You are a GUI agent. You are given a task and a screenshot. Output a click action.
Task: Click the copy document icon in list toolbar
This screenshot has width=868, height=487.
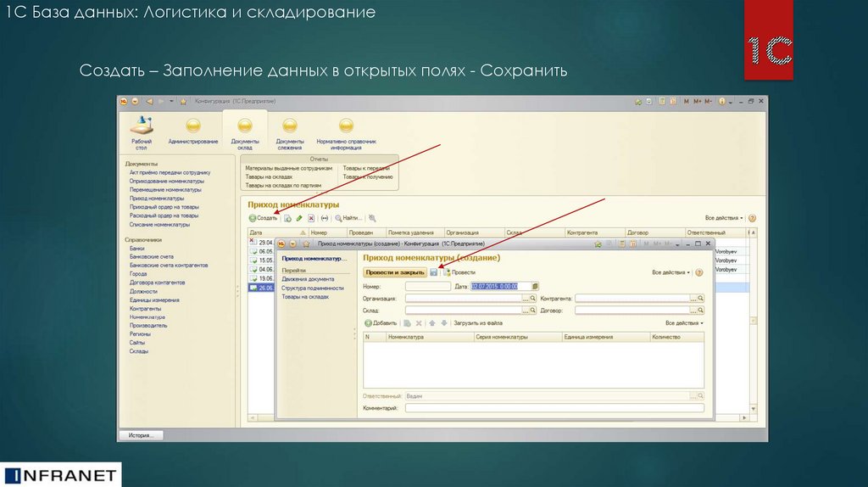[x=288, y=218]
